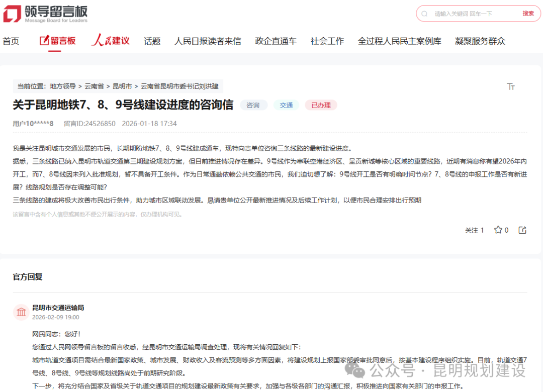The width and height of the screenshot is (543, 392).
Task: Open the share icon beside the star
Action: click(x=522, y=230)
